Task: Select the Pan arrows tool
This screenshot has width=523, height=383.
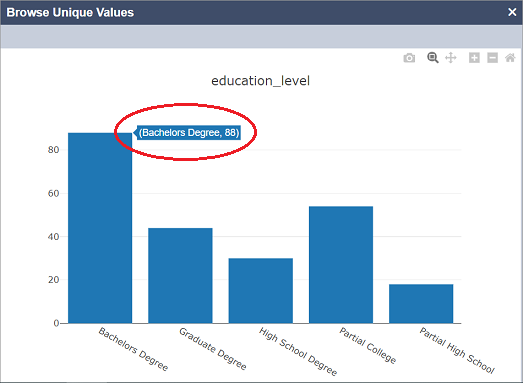Action: (451, 58)
